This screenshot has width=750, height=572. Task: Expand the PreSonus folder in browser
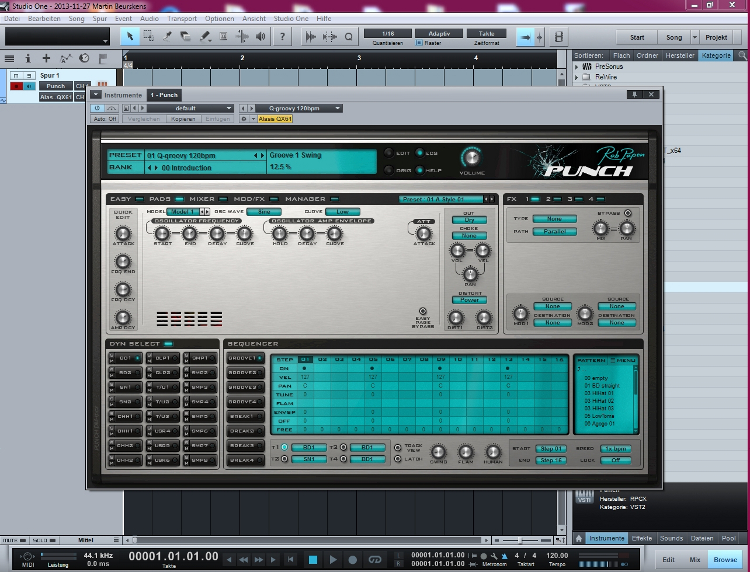[x=577, y=67]
